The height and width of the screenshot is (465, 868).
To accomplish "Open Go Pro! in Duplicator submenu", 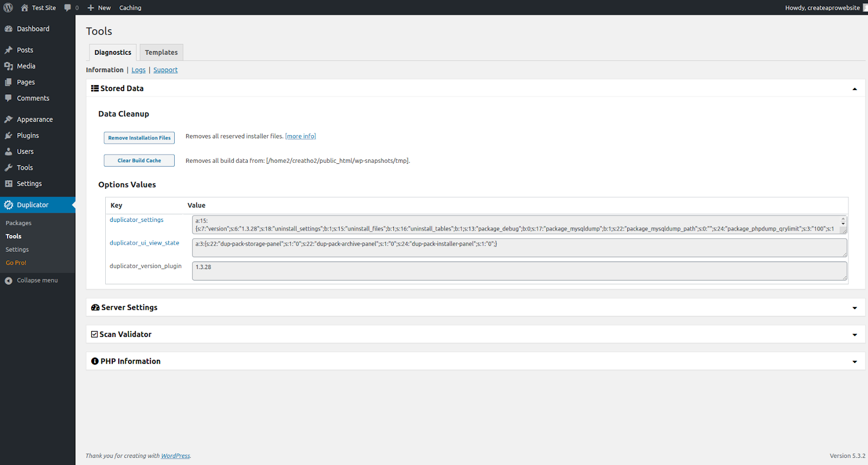I will [x=16, y=263].
